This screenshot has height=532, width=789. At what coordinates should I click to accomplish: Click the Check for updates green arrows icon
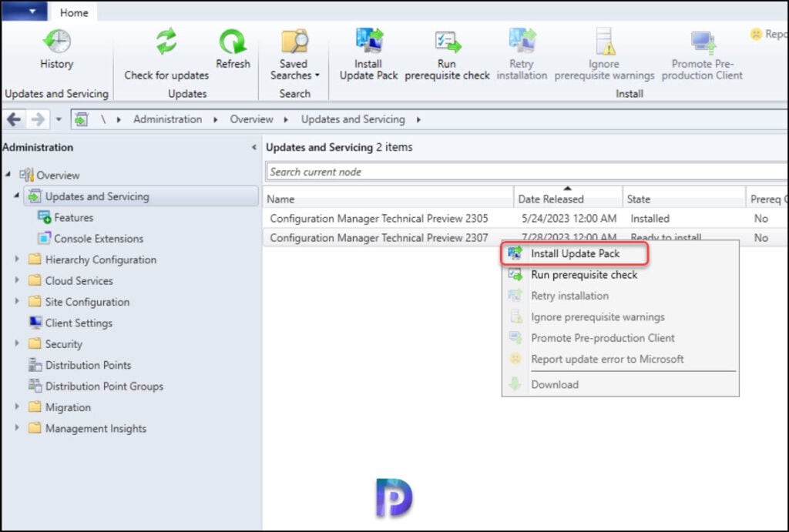click(166, 42)
